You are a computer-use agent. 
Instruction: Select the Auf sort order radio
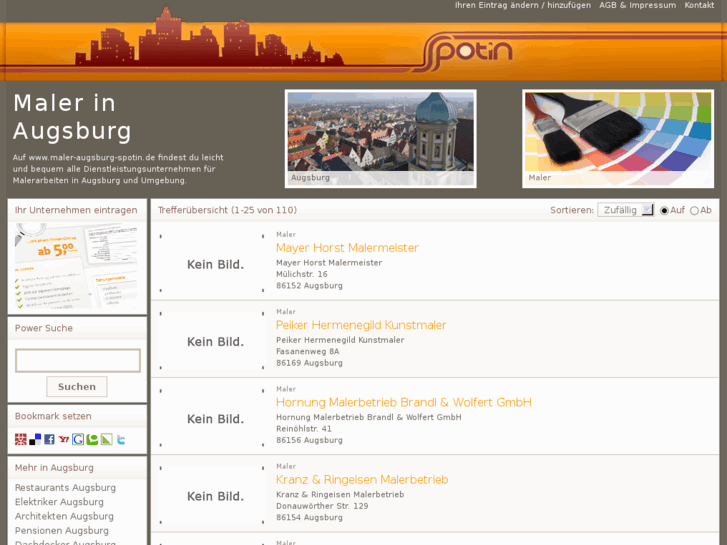click(x=664, y=211)
